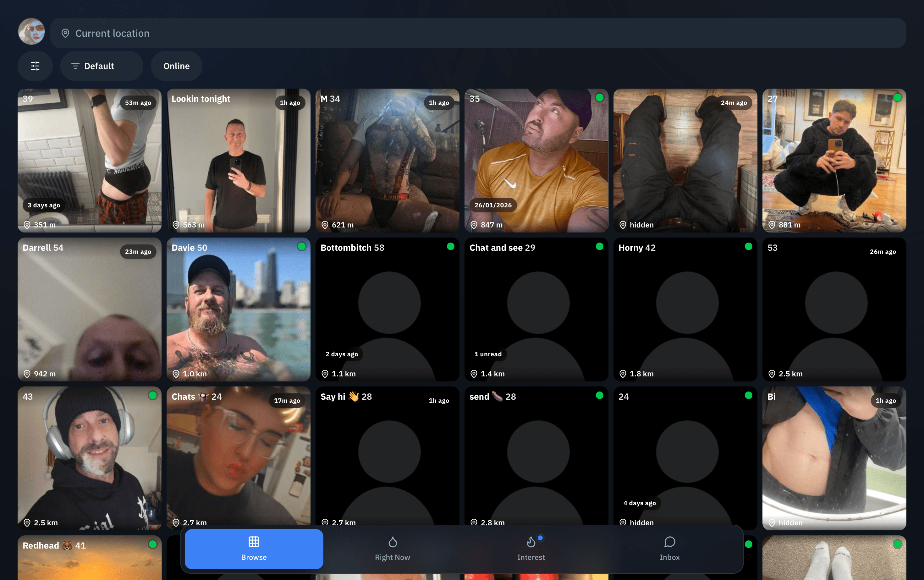Click the 26/01/2026 badge on the 35 card
This screenshot has height=580, width=924.
493,205
